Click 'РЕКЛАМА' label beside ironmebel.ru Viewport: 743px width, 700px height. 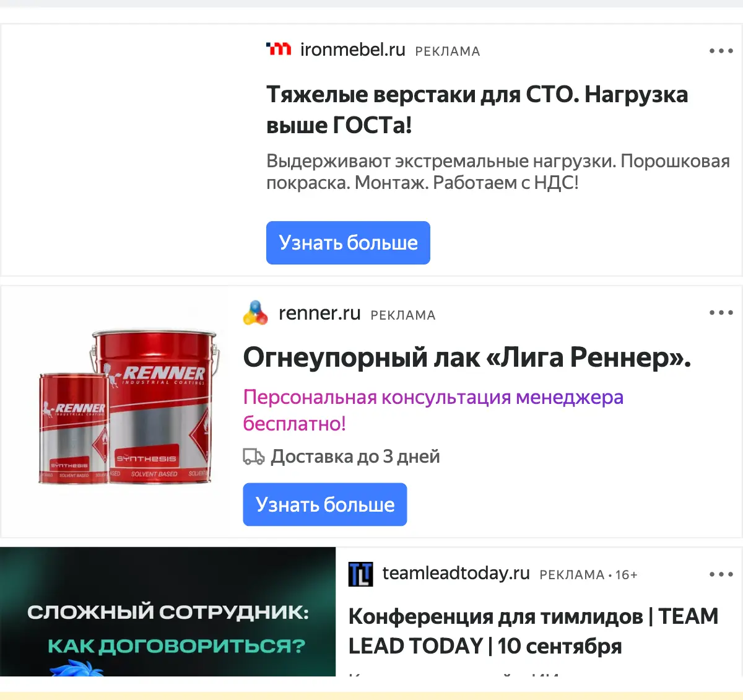448,51
